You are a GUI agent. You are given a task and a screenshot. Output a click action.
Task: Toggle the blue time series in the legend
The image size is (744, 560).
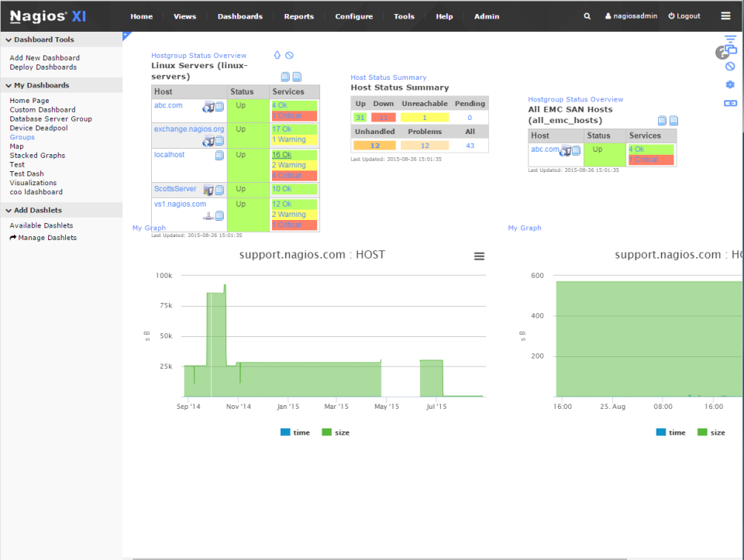pyautogui.click(x=294, y=432)
